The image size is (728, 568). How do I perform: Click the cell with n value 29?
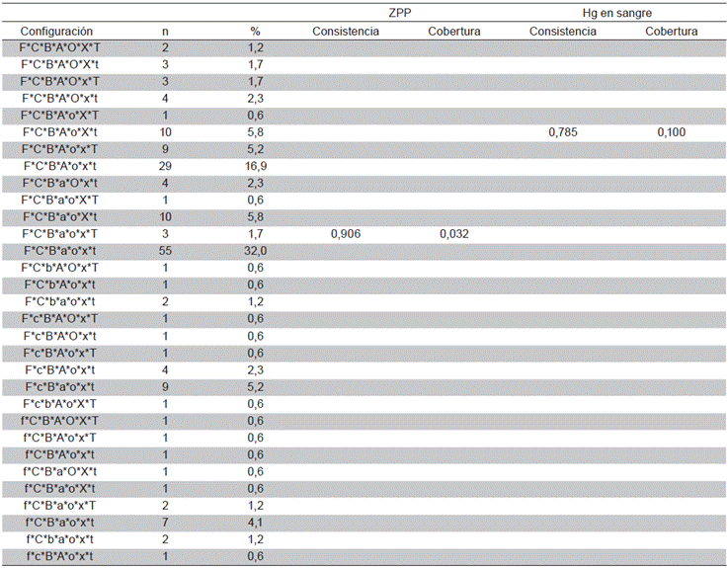click(x=165, y=166)
